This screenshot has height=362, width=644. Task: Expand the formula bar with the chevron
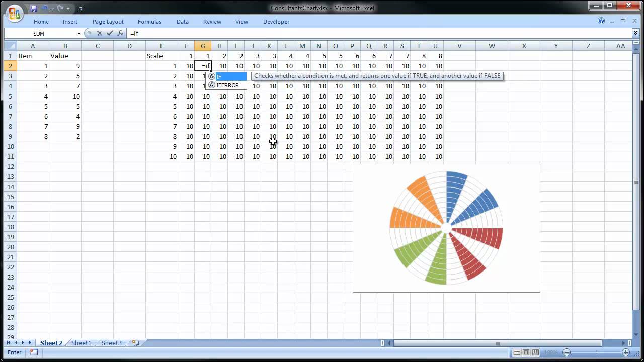[x=635, y=33]
